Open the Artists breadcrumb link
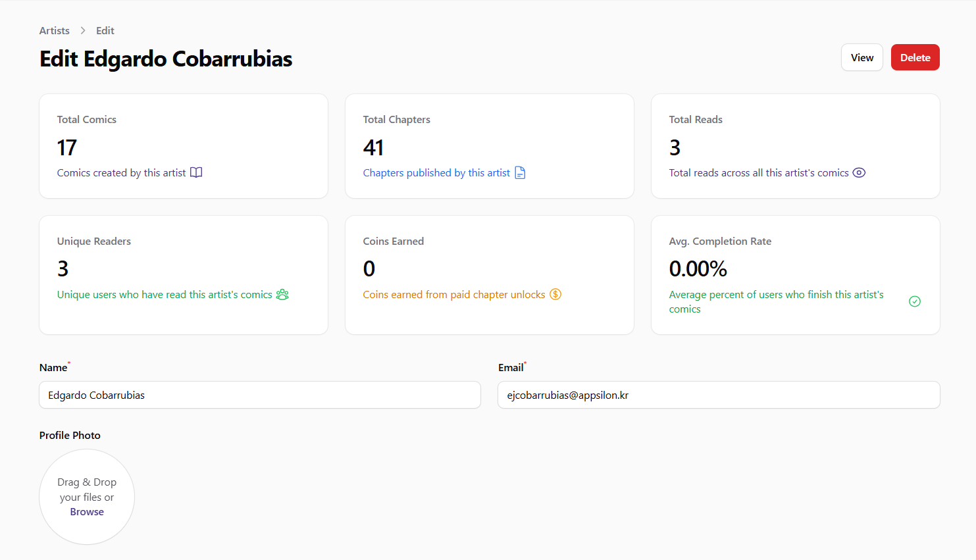 click(54, 30)
